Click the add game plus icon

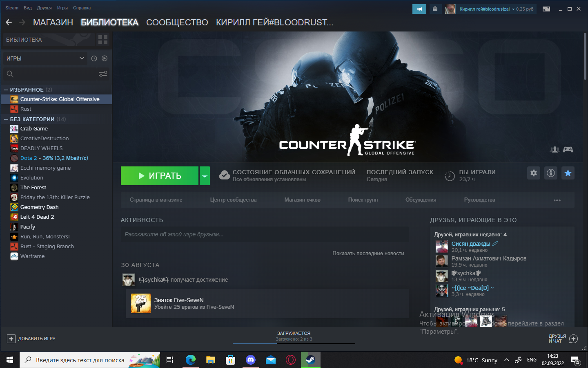click(x=11, y=339)
